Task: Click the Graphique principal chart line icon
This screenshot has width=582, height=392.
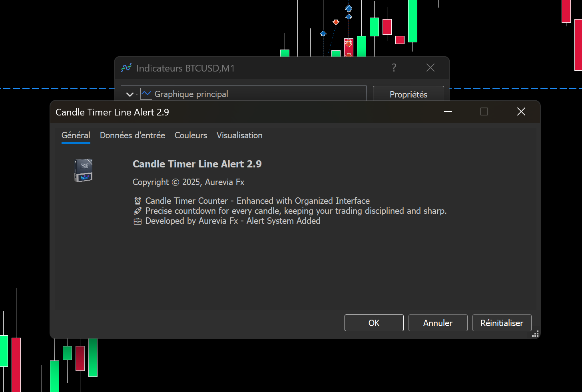Action: click(146, 94)
